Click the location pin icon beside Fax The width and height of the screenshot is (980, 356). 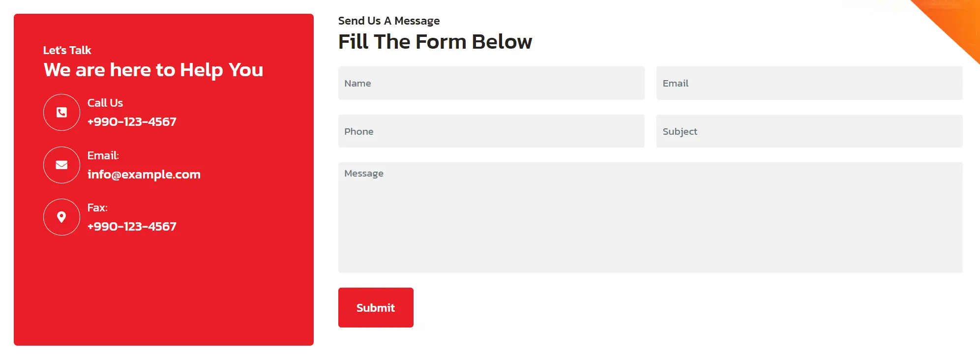61,217
